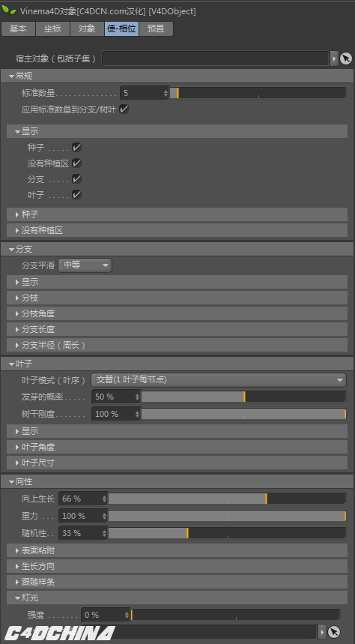The image size is (355, 644).
Task: Click the Vinema4D green leaf icon in header
Action: coord(10,10)
